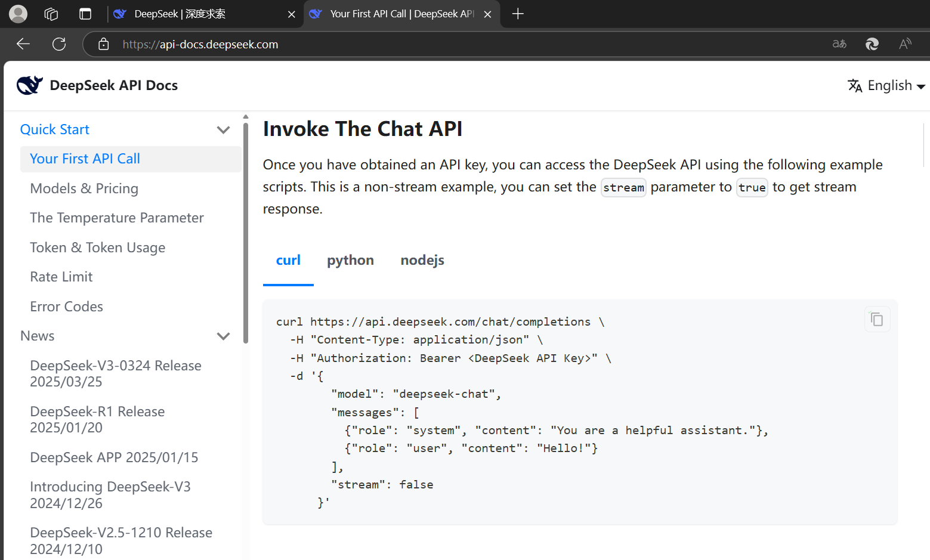Open DeepSeek-V2.5-1210 Release 2024/12/10 news

click(x=121, y=541)
